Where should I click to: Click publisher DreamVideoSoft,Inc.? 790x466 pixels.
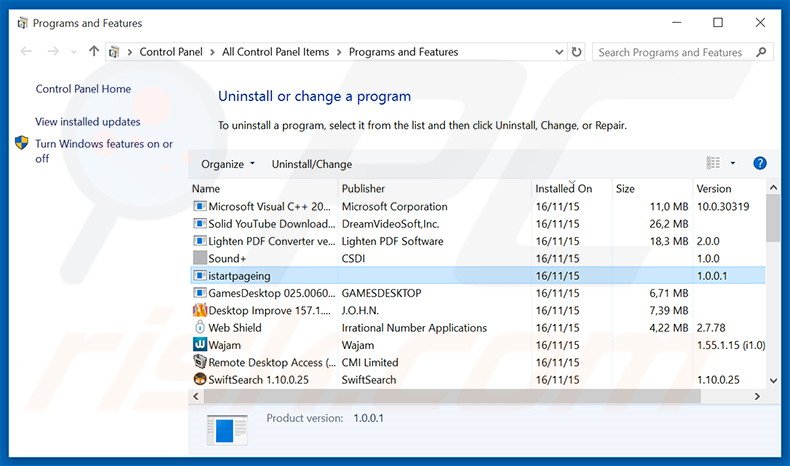pyautogui.click(x=390, y=224)
